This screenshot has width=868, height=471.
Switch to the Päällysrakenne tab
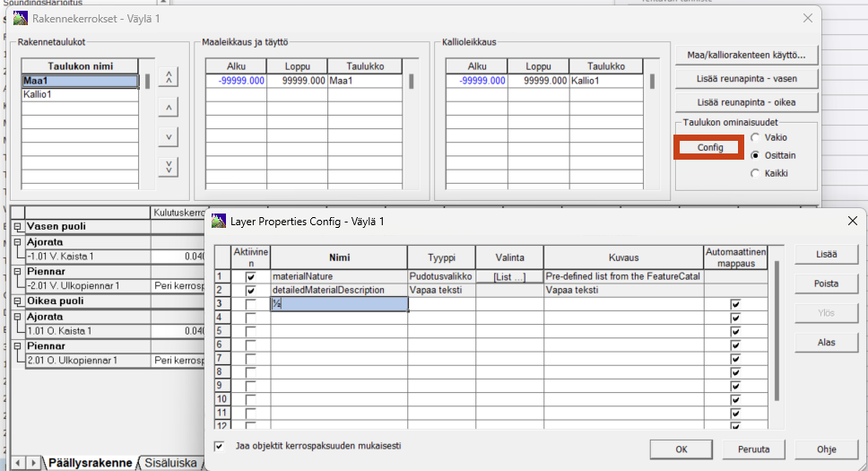click(90, 463)
